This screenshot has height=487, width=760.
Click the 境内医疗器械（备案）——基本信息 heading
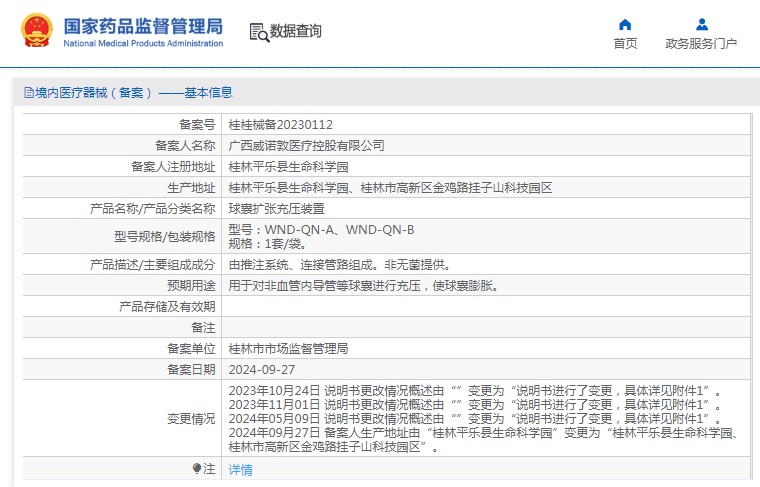pyautogui.click(x=134, y=93)
